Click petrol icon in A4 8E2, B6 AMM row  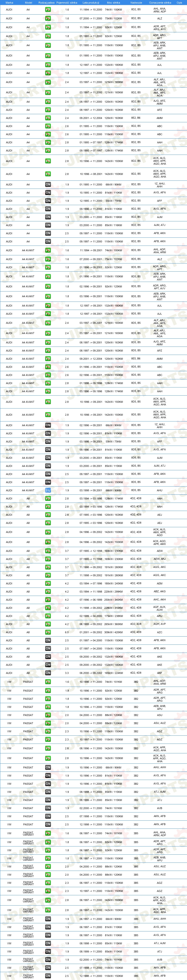click(x=48, y=118)
